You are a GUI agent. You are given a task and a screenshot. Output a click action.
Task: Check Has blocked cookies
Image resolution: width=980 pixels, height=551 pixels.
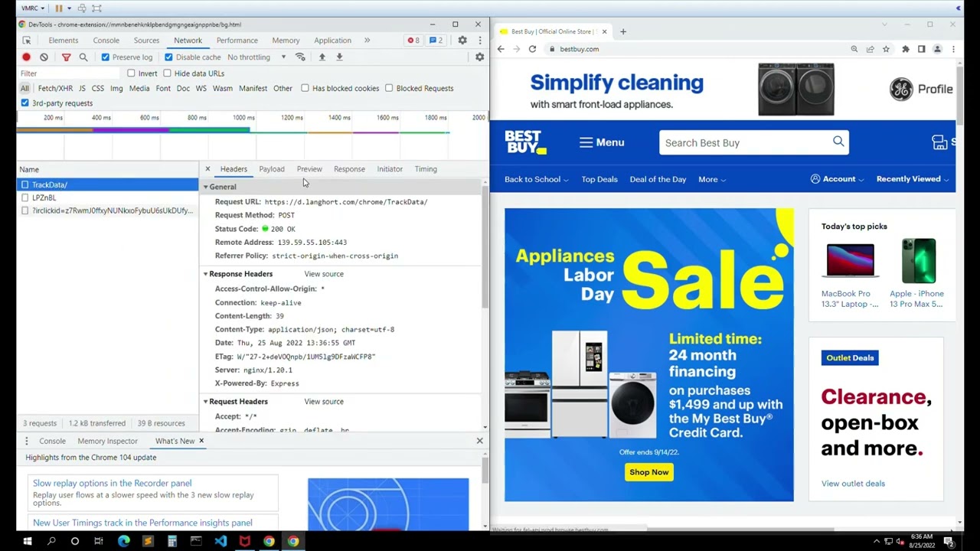[305, 88]
